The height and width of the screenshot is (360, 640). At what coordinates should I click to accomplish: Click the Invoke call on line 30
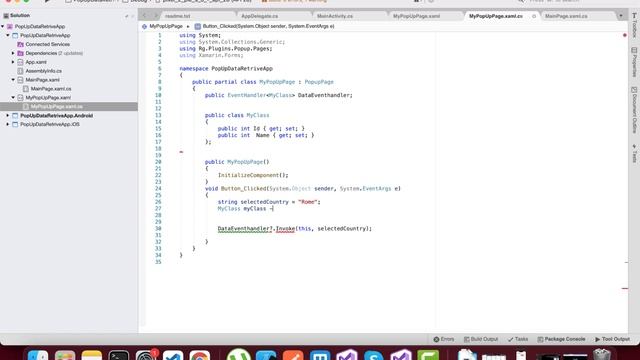[285, 229]
